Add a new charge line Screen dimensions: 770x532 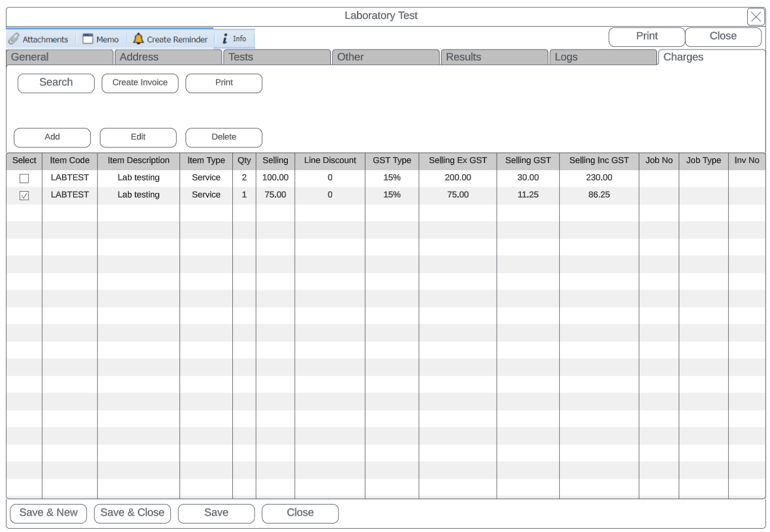point(52,138)
